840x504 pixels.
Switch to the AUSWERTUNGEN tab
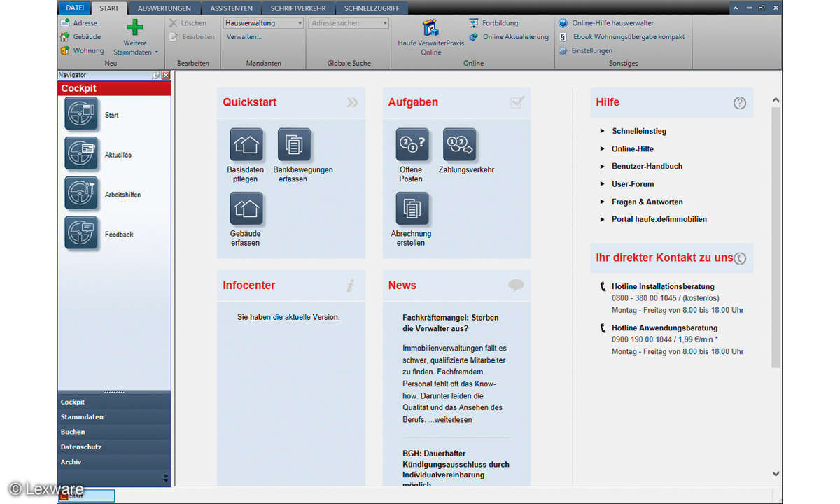[164, 8]
